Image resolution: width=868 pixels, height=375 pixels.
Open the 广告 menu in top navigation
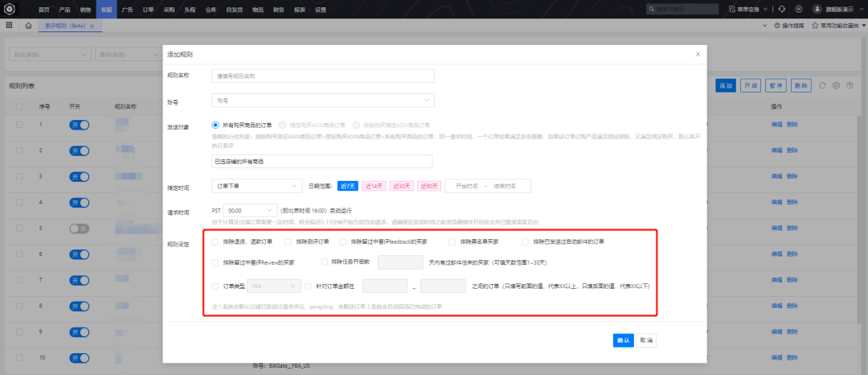pos(128,9)
